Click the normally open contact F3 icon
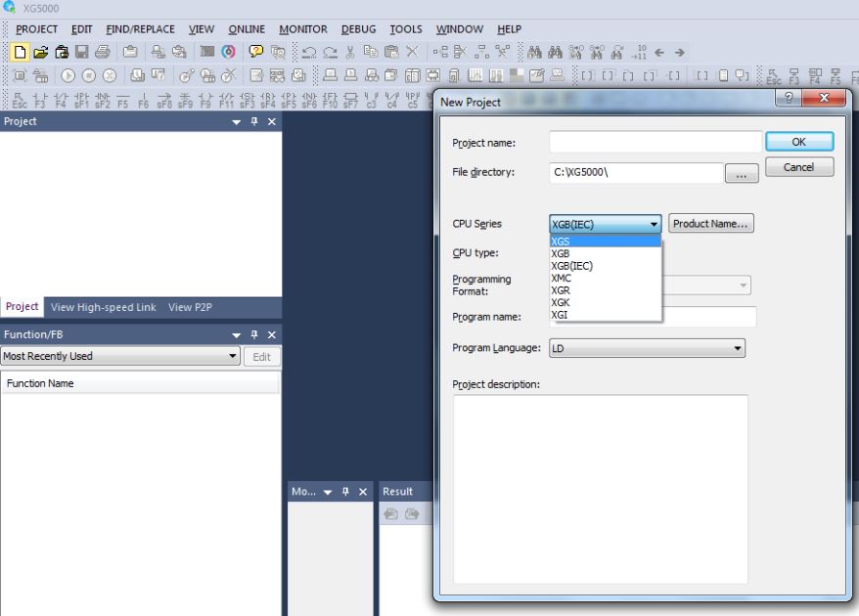 coord(40,100)
